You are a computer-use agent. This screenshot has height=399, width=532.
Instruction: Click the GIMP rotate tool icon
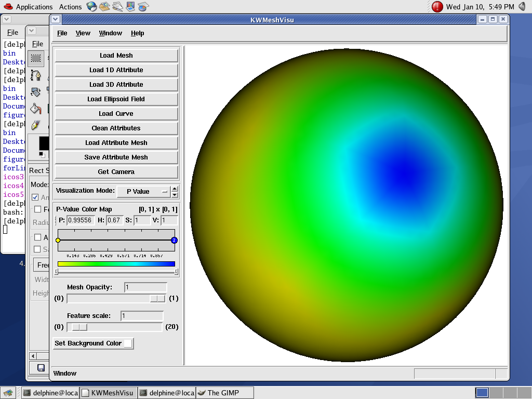36,91
